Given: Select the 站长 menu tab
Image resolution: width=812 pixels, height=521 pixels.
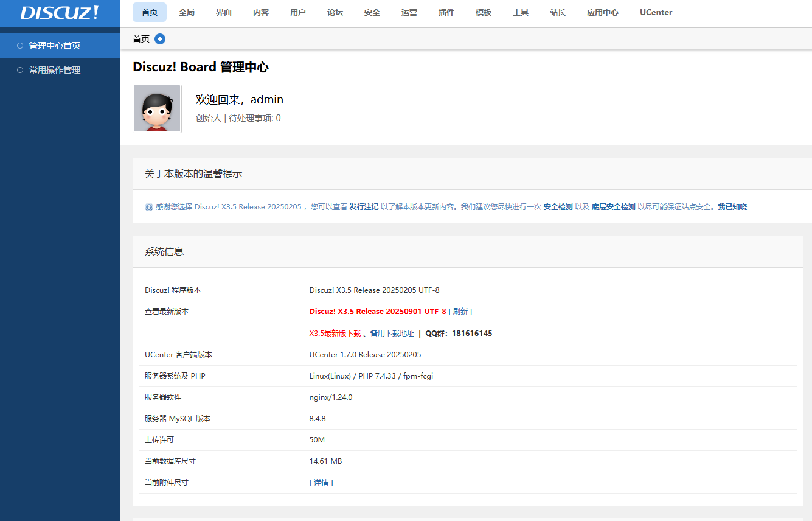Looking at the screenshot, I should tap(558, 12).
